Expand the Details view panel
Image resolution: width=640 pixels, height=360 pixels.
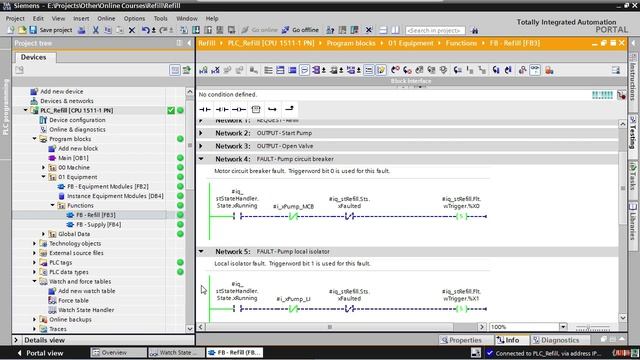click(x=16, y=340)
